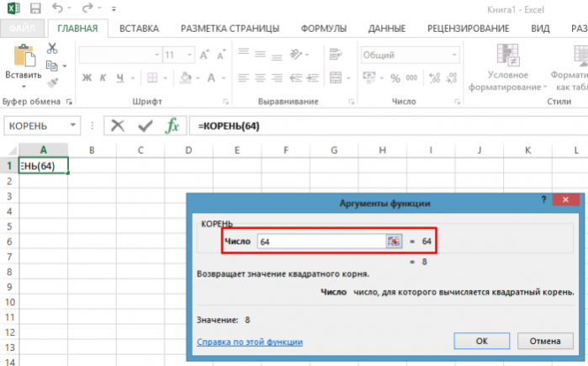Open the Выравнивание group dialog launcher
Viewport: 588px width, 366px height.
pos(351,102)
